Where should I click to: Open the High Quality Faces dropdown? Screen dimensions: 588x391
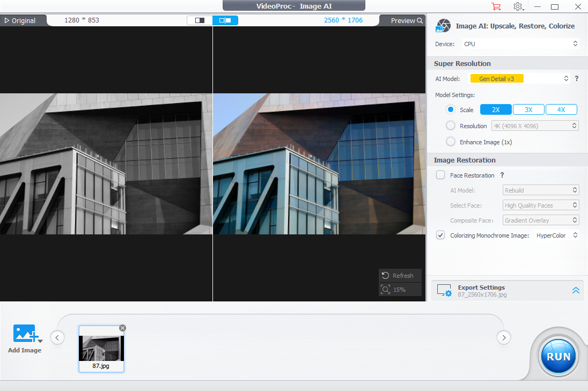click(x=541, y=205)
